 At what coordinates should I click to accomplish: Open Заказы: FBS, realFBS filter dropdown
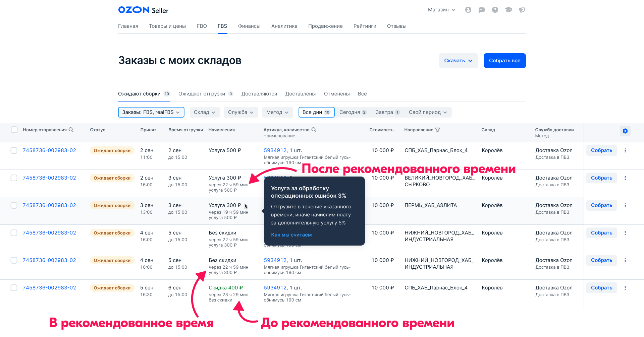point(151,112)
